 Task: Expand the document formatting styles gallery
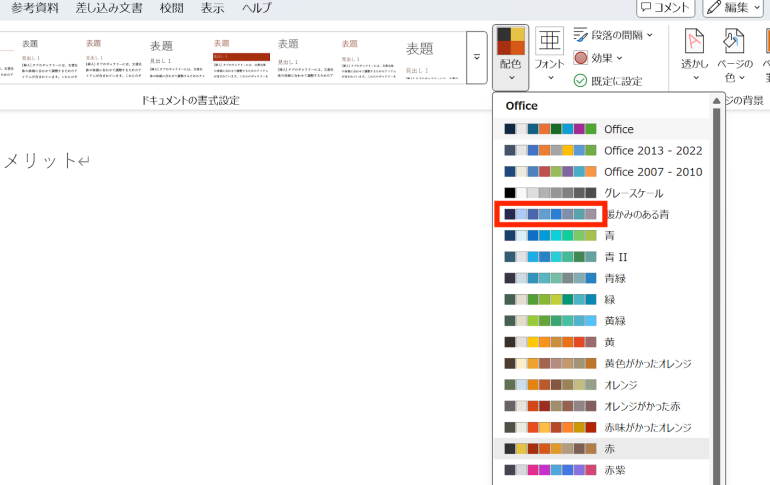click(476, 57)
